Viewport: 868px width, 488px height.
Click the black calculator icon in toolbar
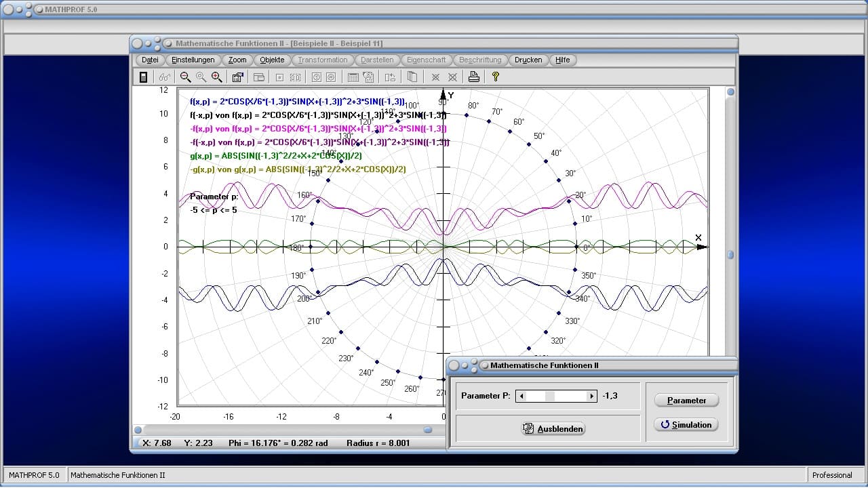143,77
